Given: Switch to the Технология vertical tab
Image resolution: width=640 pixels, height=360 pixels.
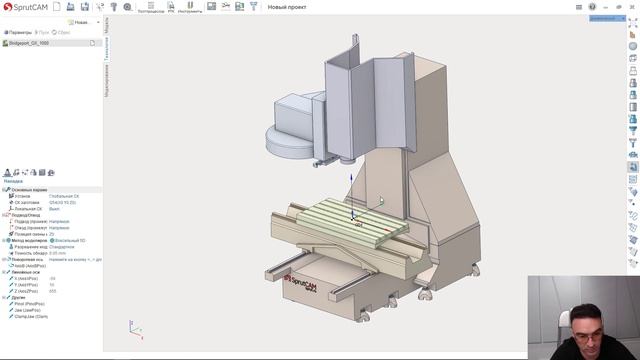Looking at the screenshot, I should pyautogui.click(x=107, y=49).
